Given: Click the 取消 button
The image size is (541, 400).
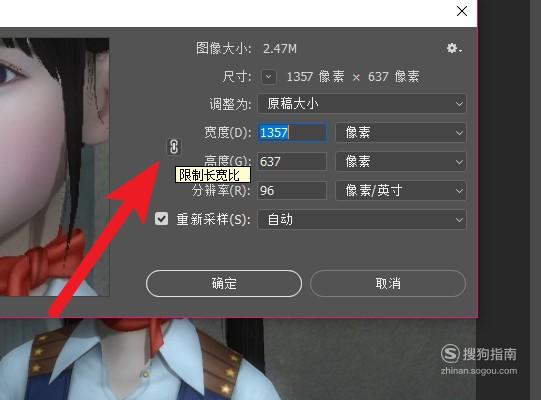Looking at the screenshot, I should (388, 283).
